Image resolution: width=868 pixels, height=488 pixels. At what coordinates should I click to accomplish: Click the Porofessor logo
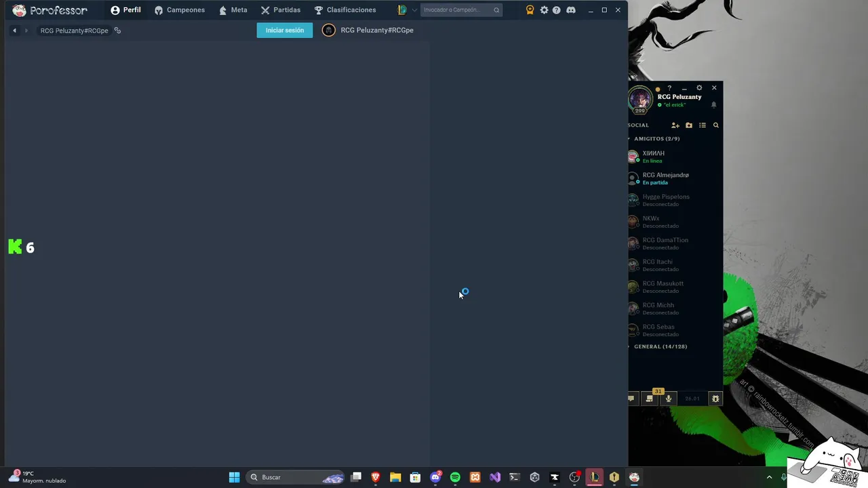(x=50, y=10)
